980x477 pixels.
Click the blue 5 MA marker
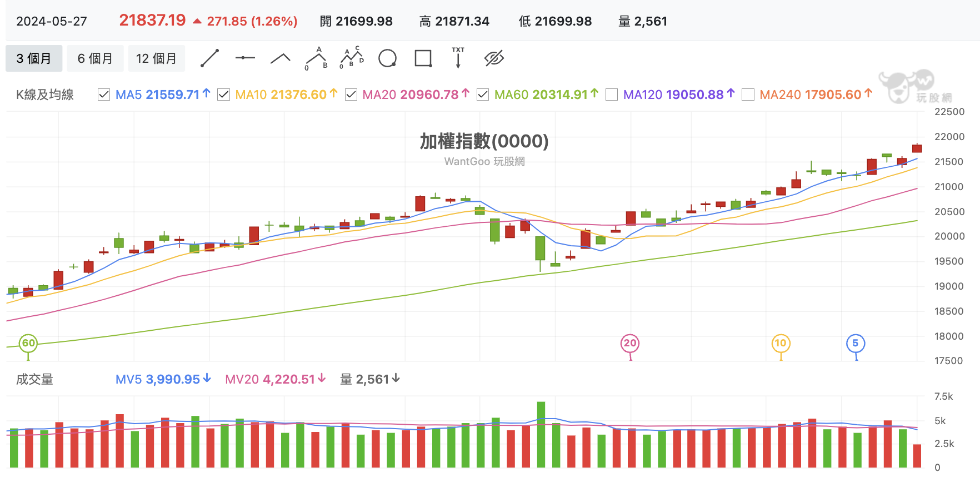[x=856, y=343]
